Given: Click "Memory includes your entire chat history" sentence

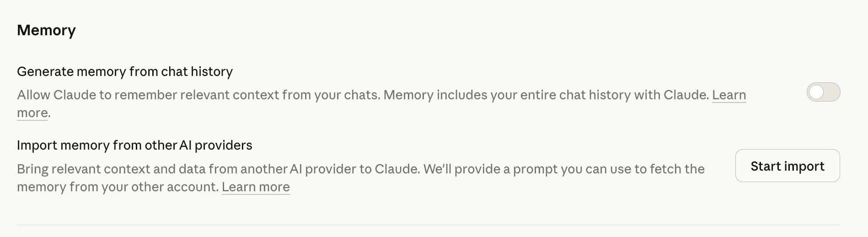Looking at the screenshot, I should 503,95.
